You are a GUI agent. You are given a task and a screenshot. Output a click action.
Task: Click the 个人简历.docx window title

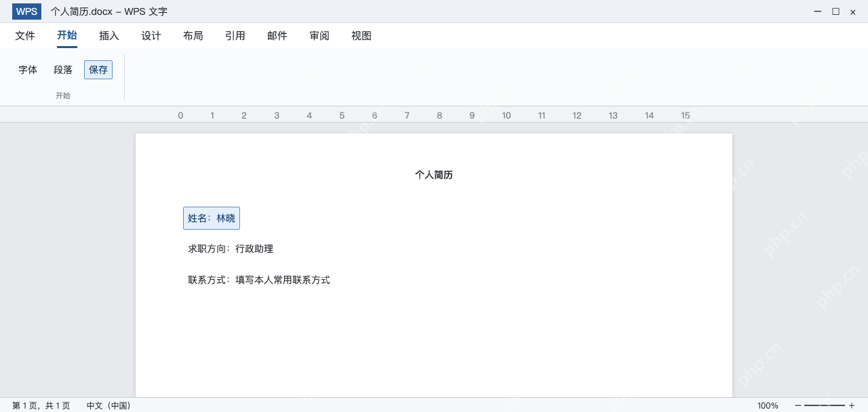coord(109,12)
